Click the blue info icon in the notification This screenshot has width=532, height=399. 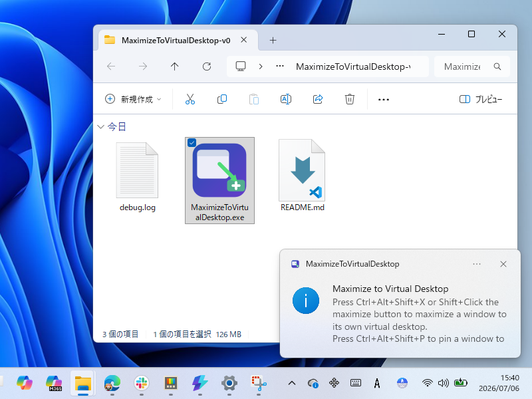(306, 301)
